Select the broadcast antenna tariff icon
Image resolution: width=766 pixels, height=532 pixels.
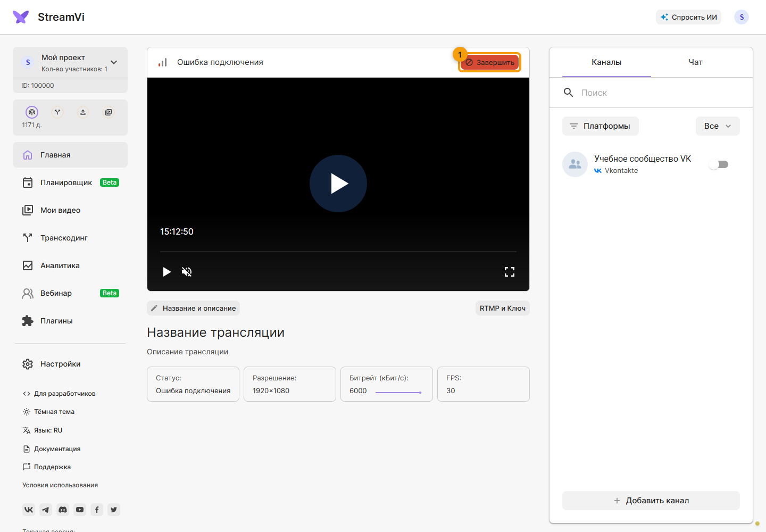click(x=32, y=112)
